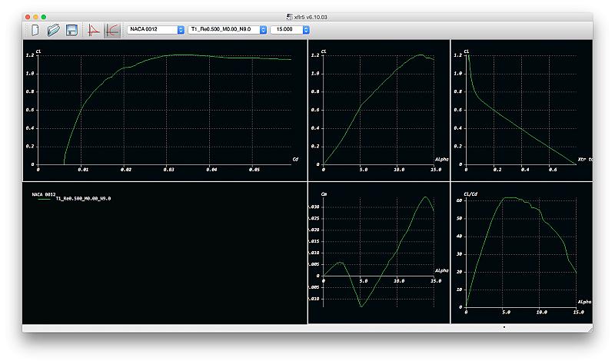The width and height of the screenshot is (615, 364).
Task: Click the NACA 0012 legend title
Action: [45, 194]
